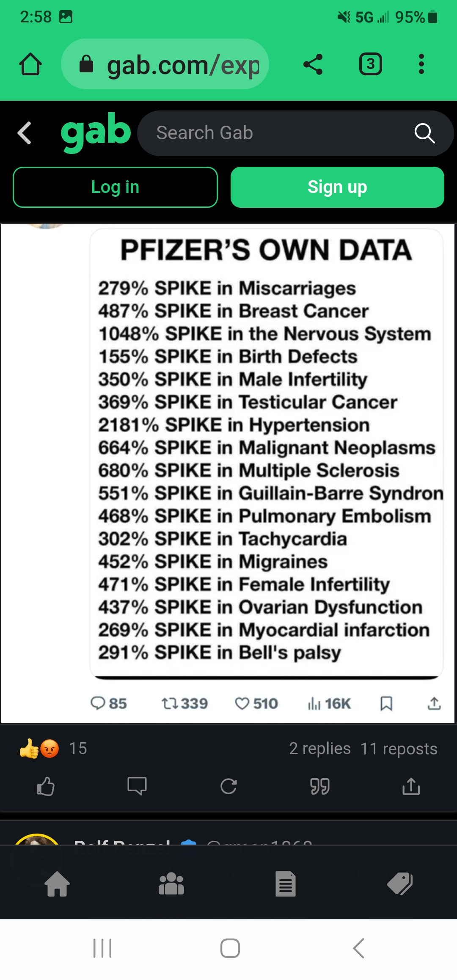This screenshot has width=457, height=980.
Task: Share the post via upload arrow icon
Action: (x=411, y=787)
